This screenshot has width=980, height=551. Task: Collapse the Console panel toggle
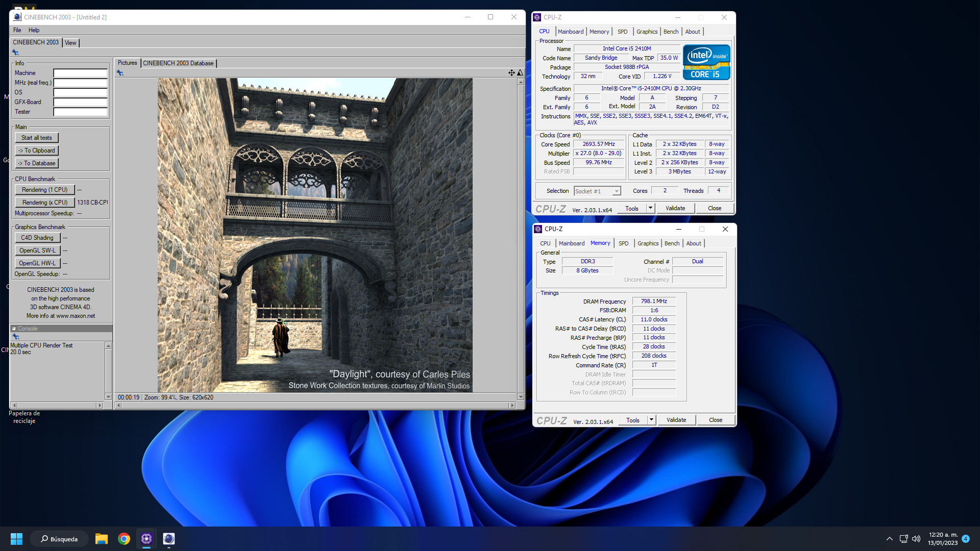pyautogui.click(x=14, y=329)
